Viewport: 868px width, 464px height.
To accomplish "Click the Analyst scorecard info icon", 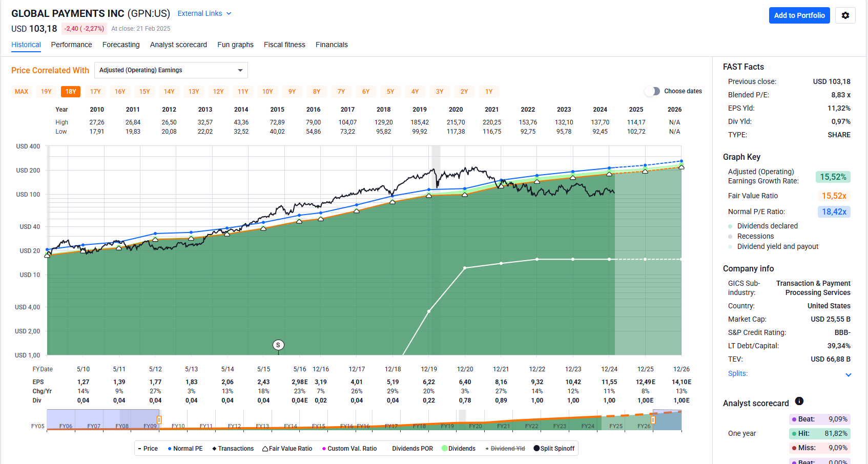I will point(799,401).
